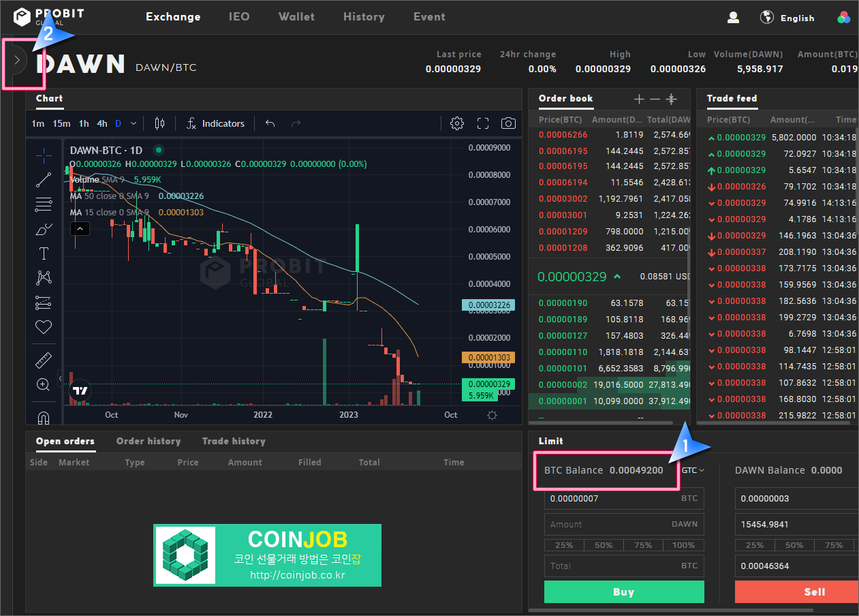This screenshot has width=859, height=616.
Task: Click the minus icon in Order book header
Action: [x=655, y=99]
